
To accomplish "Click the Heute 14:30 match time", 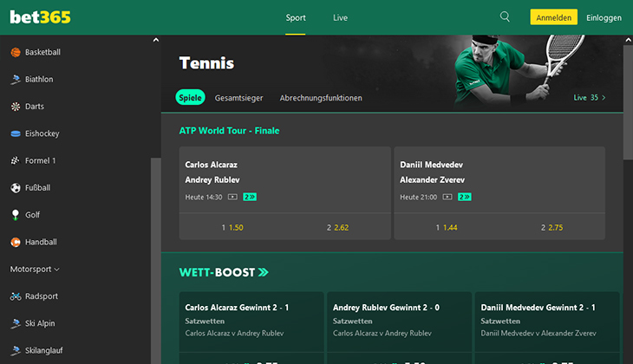I will pyautogui.click(x=204, y=198).
